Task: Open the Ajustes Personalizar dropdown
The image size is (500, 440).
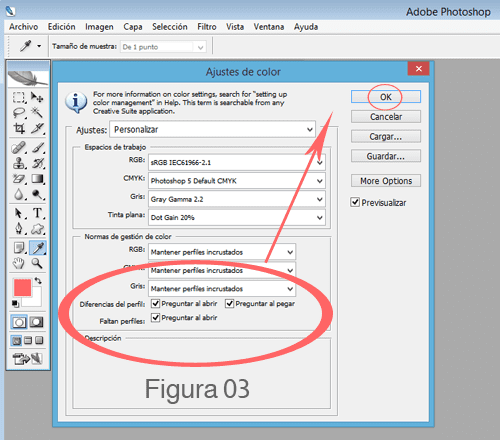Action: click(x=213, y=129)
